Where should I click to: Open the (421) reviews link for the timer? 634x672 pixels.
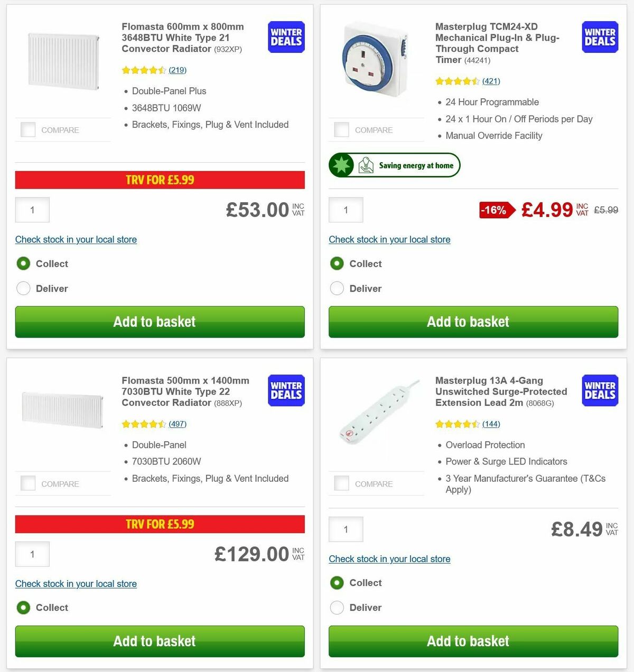click(x=490, y=81)
